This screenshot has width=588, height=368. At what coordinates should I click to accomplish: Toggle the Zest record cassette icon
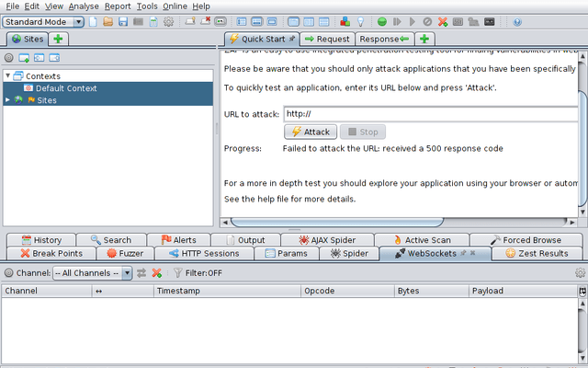pyautogui.click(x=490, y=22)
